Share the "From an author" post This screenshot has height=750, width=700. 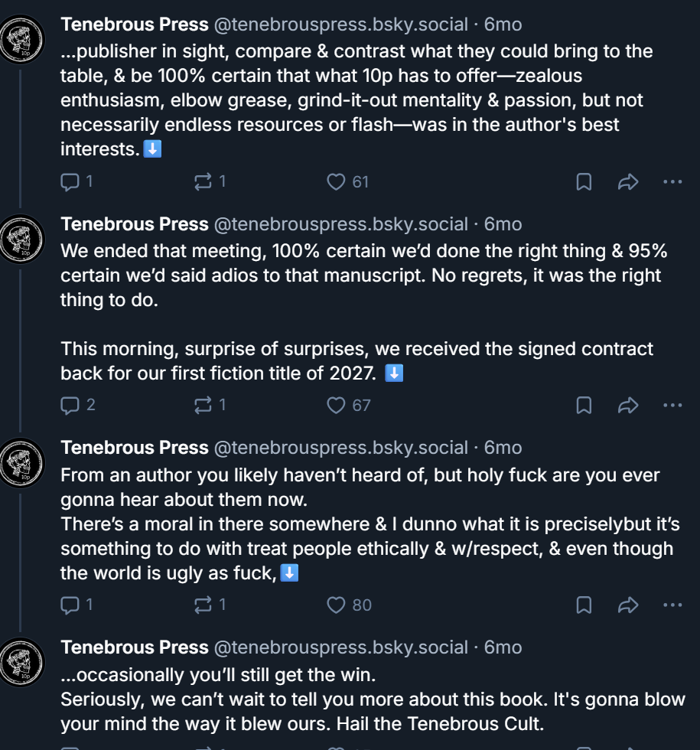[628, 605]
